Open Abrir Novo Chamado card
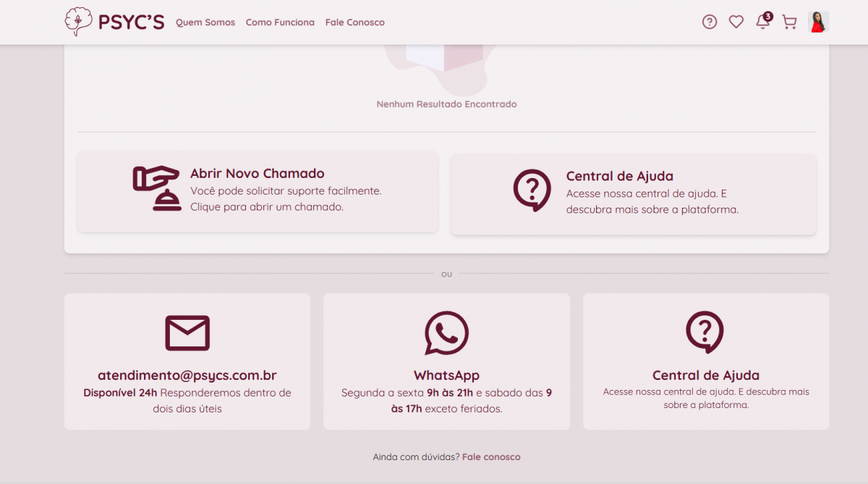This screenshot has height=484, width=868. 257,174
